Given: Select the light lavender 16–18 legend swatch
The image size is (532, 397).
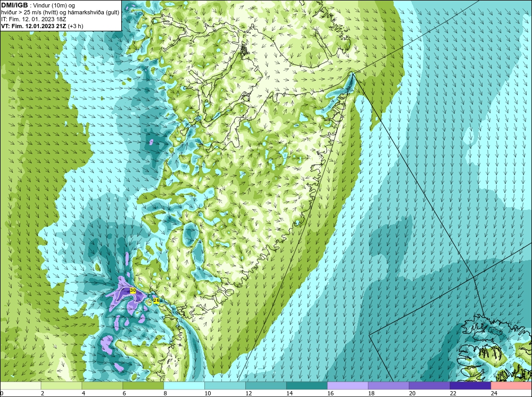Looking at the screenshot, I should 348,385.
